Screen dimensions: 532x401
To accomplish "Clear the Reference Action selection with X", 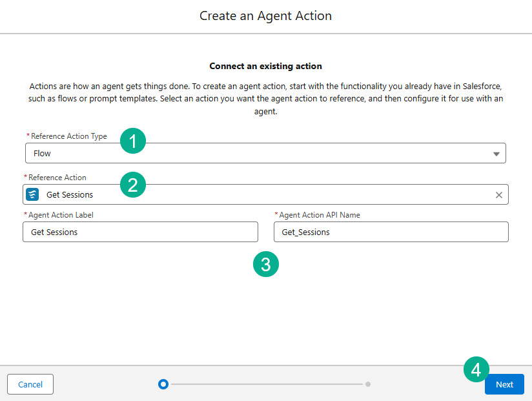I will 498,195.
